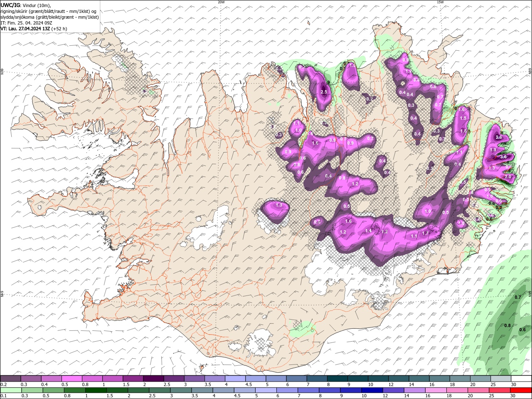Click the black "0.8" in the offshore rain area
532x399 pixels.
[x=507, y=325]
